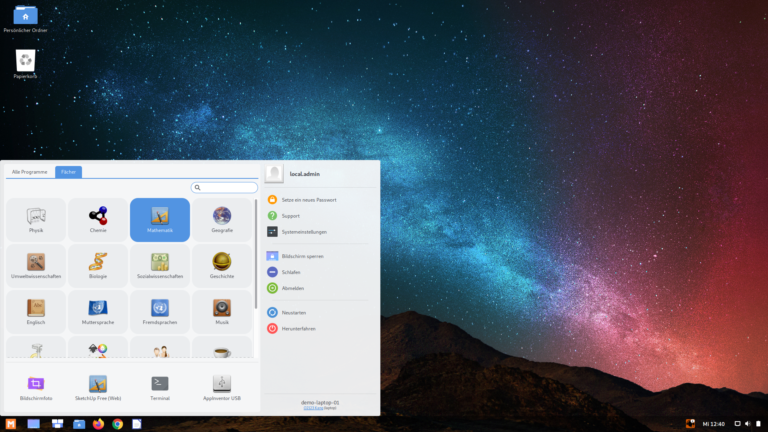Select the Mathematik category tile
This screenshot has height=432, width=768.
click(x=160, y=219)
